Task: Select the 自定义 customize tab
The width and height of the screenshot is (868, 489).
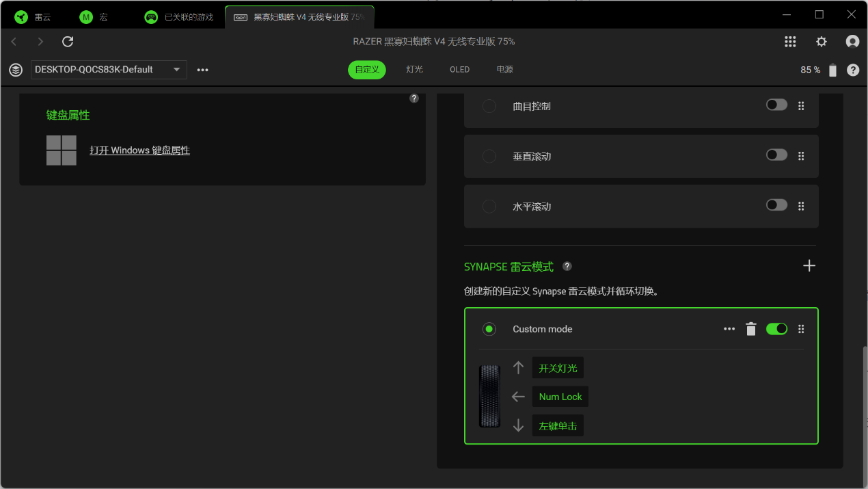Action: coord(367,70)
